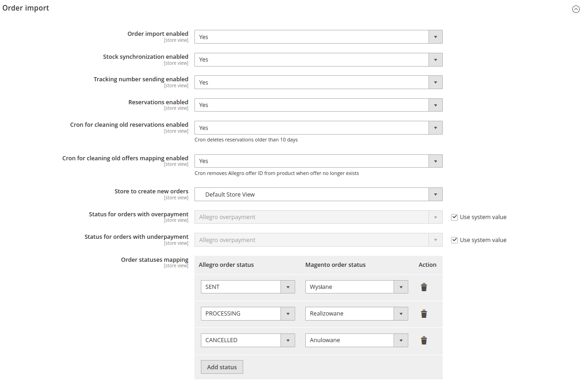Open Cron for cleaning old offers mapping dropdown

click(x=319, y=161)
